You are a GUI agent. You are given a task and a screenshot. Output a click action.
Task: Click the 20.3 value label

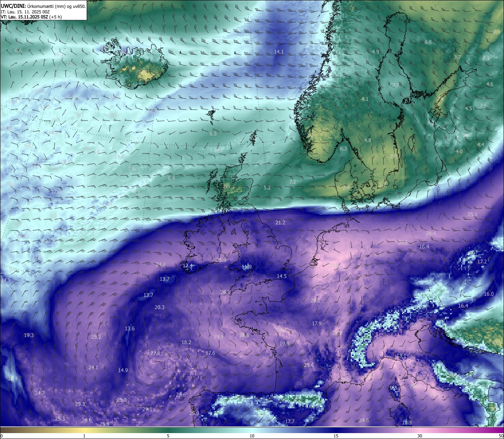click(159, 307)
